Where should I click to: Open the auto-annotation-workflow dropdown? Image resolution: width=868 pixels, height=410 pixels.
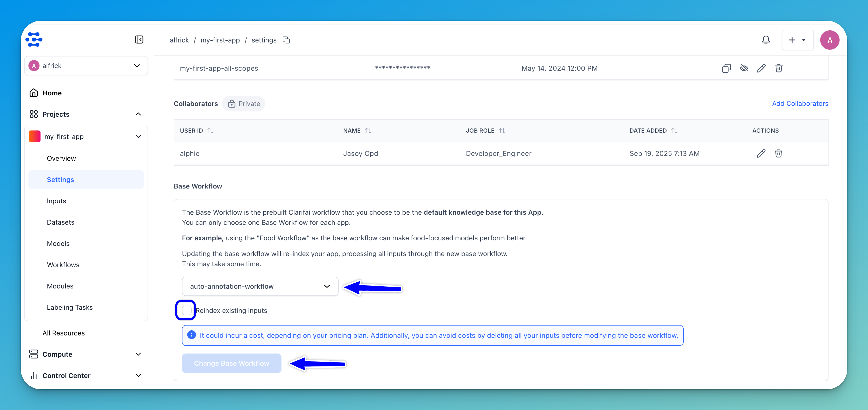pyautogui.click(x=260, y=286)
